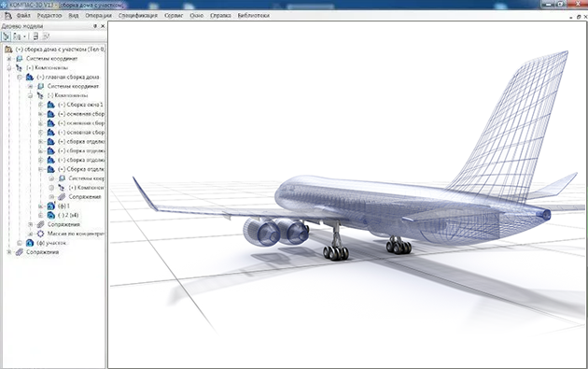Select Сопряжения row right below (+) Компонен
Viewport: 588px width, 369px height.
[x=85, y=197]
